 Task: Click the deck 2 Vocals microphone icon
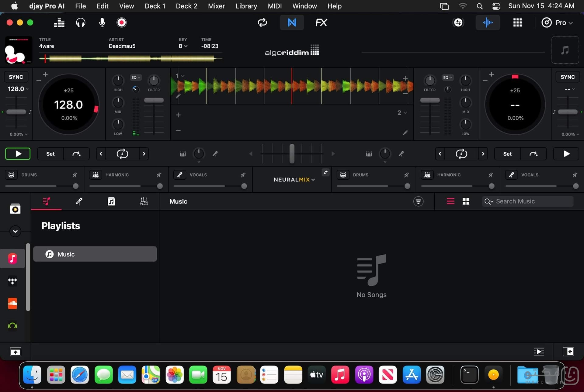coord(511,175)
